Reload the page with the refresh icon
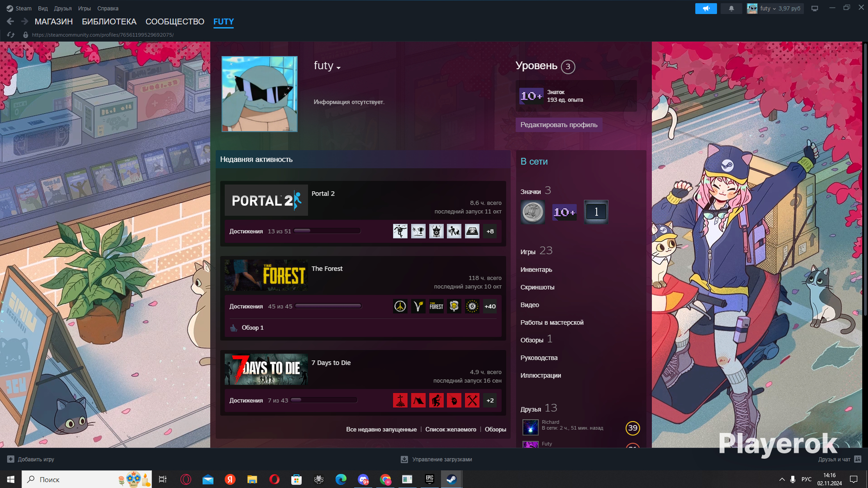 [11, 35]
